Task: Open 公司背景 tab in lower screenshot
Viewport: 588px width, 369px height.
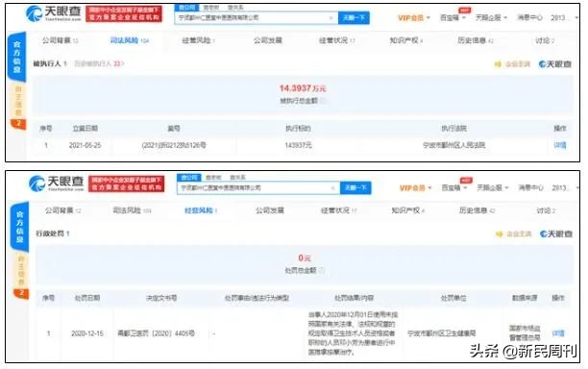Action: point(63,210)
